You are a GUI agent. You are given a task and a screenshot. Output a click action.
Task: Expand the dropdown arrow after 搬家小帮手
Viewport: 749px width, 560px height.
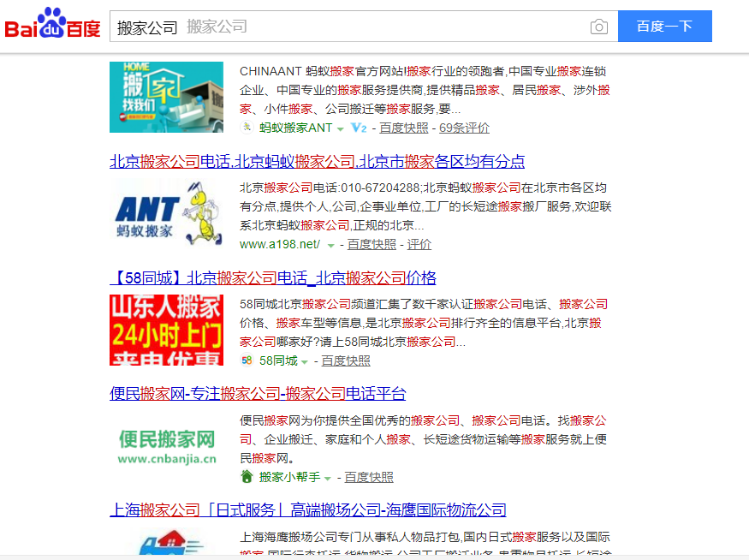328,478
